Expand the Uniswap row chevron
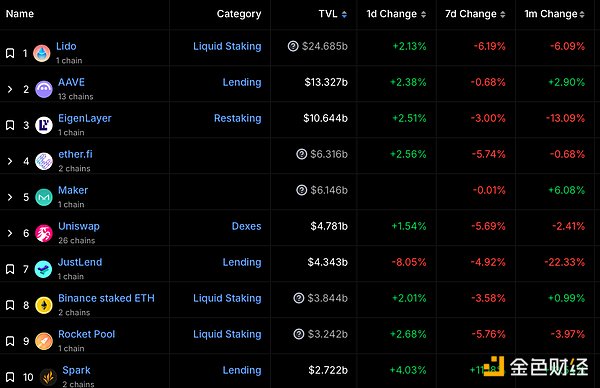 pos(10,233)
